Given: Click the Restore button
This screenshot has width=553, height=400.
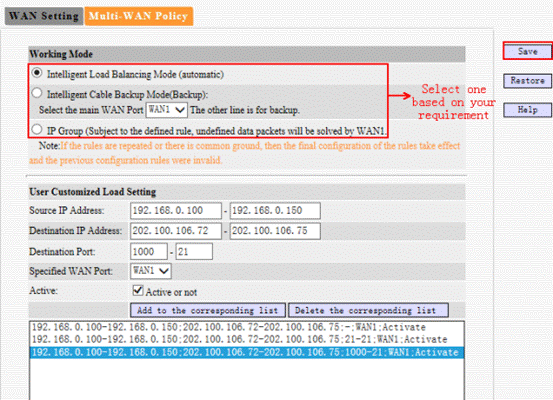Looking at the screenshot, I should 527,80.
